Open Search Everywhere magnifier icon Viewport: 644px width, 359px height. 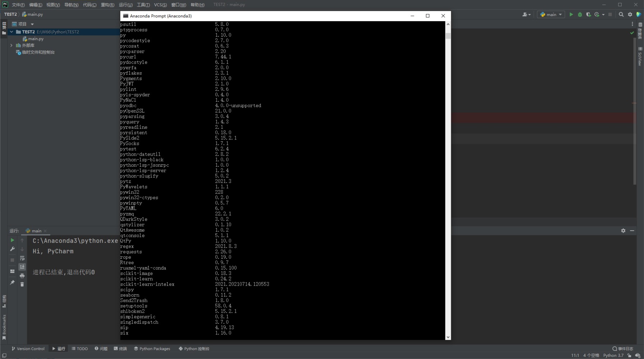[x=621, y=14]
